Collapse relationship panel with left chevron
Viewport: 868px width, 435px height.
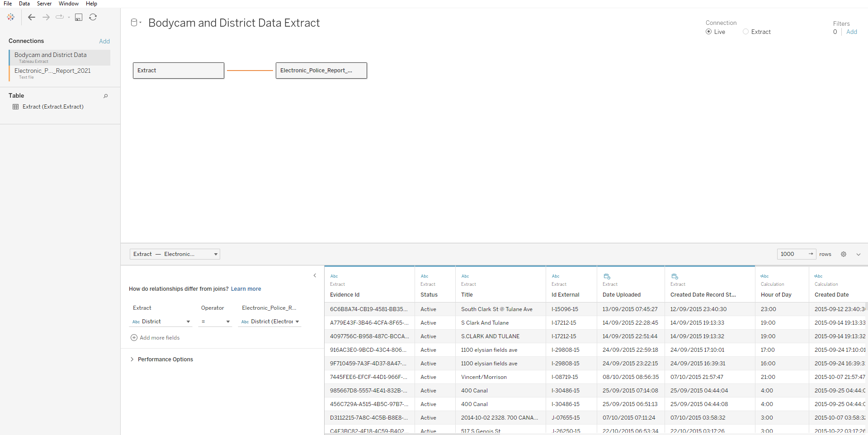pos(315,275)
